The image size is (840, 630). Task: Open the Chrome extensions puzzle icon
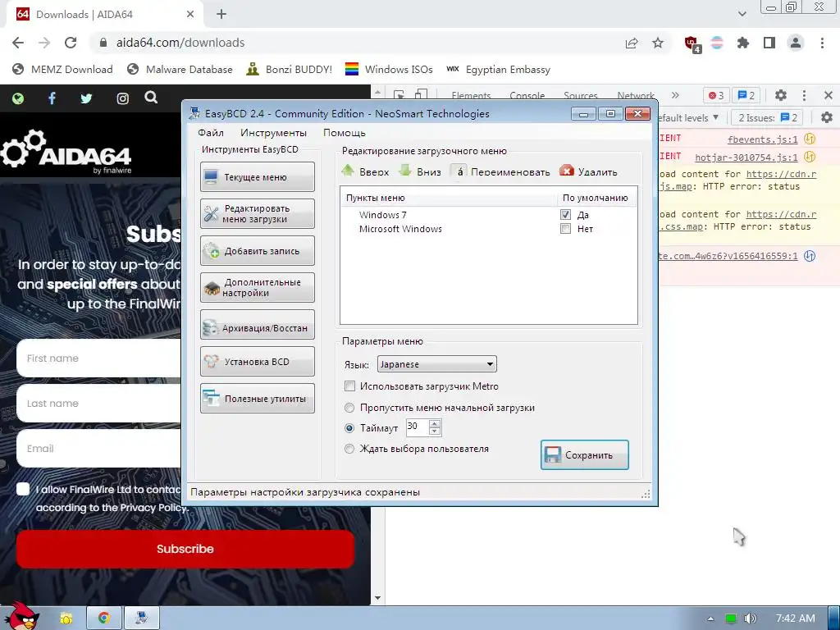[743, 43]
